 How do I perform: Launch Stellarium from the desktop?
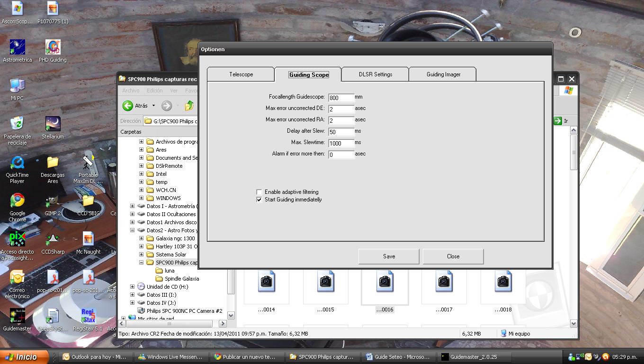pos(53,127)
